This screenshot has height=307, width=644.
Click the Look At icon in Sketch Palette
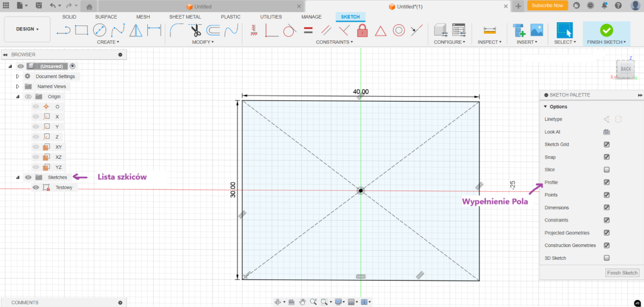[606, 132]
